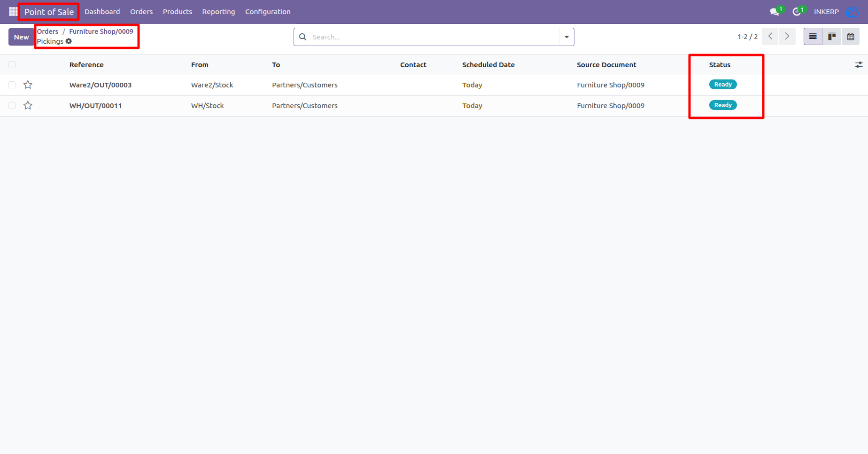Star the WH/OUT/00011 picking
The image size is (868, 454).
pos(28,105)
